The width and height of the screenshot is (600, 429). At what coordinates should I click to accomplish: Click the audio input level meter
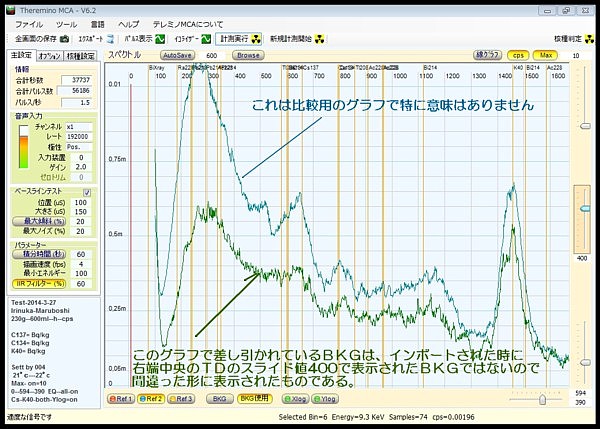[x=24, y=146]
